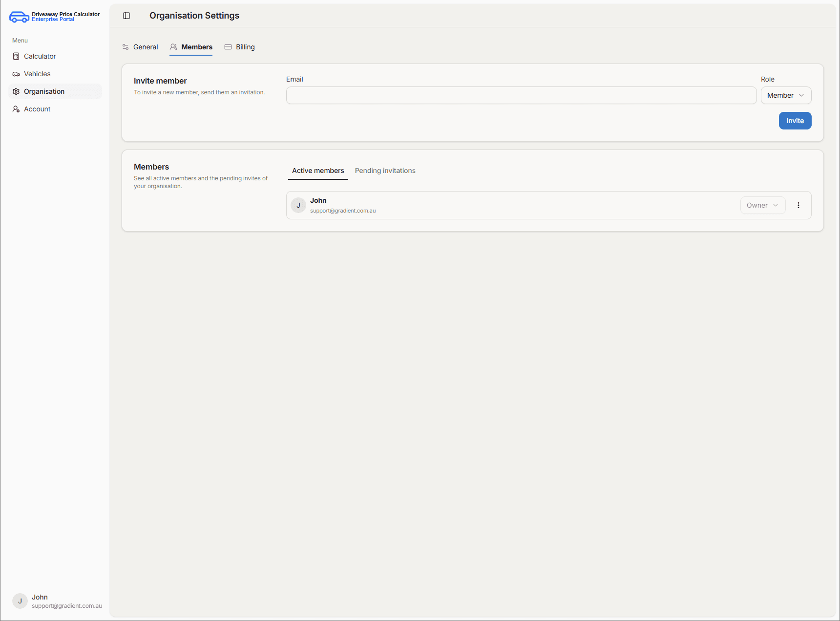
Task: Open the Account page in sidebar
Action: tap(37, 109)
